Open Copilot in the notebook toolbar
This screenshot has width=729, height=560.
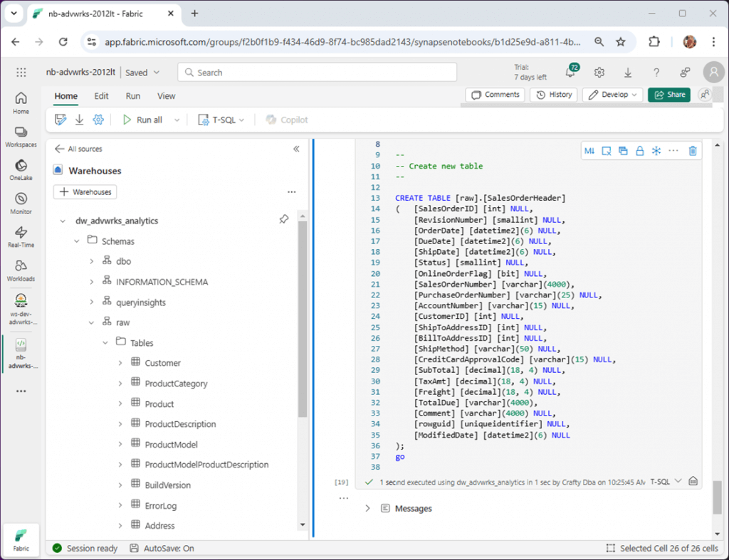[x=286, y=119]
